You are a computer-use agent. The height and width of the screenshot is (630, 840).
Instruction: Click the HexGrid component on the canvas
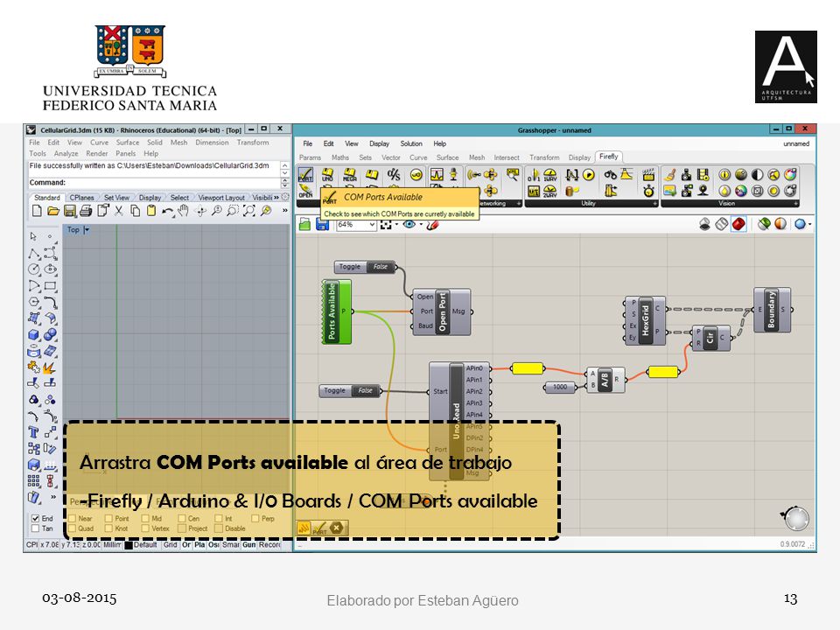pos(645,320)
